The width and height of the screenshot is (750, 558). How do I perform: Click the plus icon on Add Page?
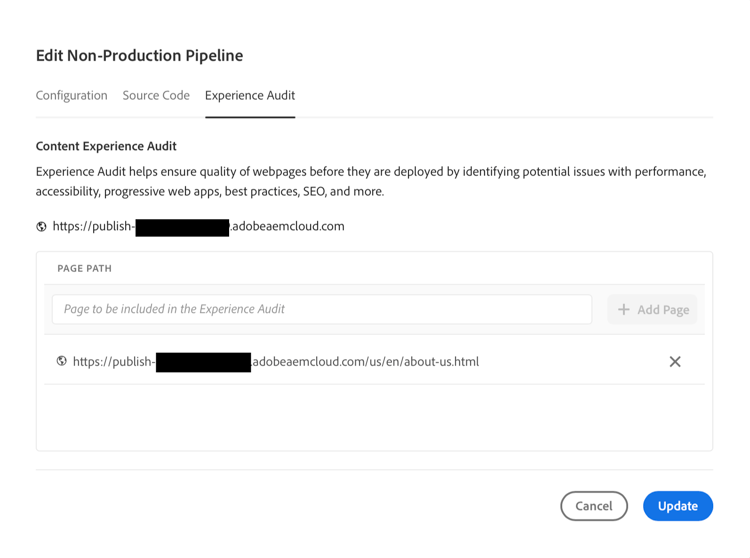(x=624, y=310)
